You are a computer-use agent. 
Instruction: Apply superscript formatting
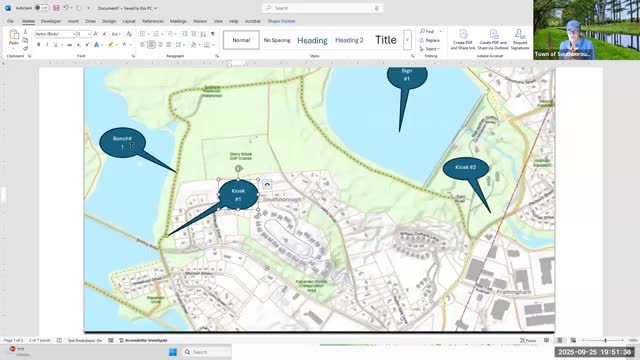(87, 44)
